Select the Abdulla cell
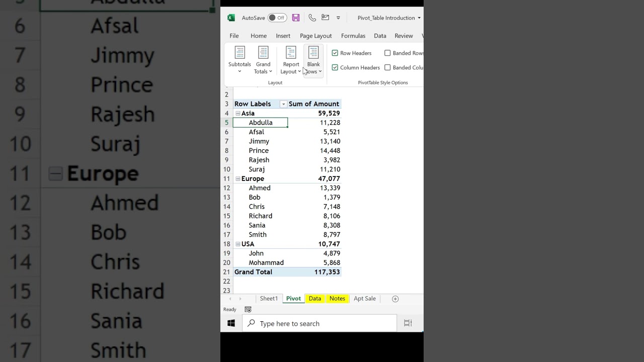 [x=260, y=123]
